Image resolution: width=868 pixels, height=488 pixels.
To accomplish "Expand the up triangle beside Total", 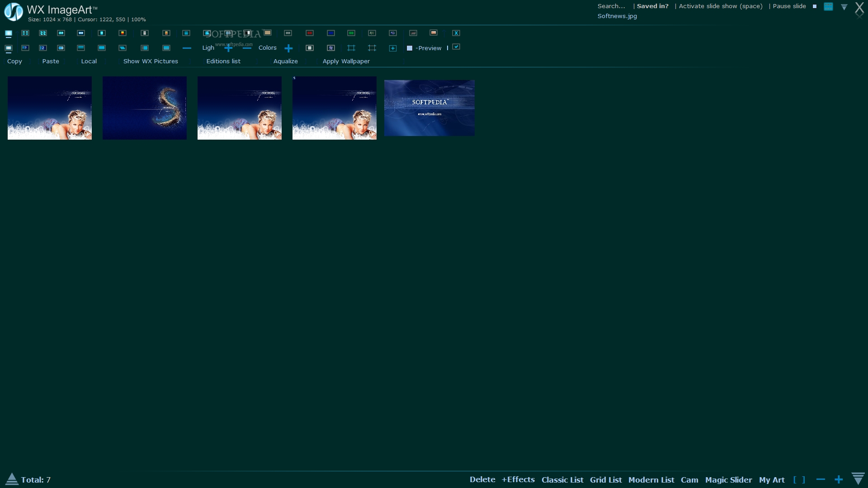I will 12,479.
